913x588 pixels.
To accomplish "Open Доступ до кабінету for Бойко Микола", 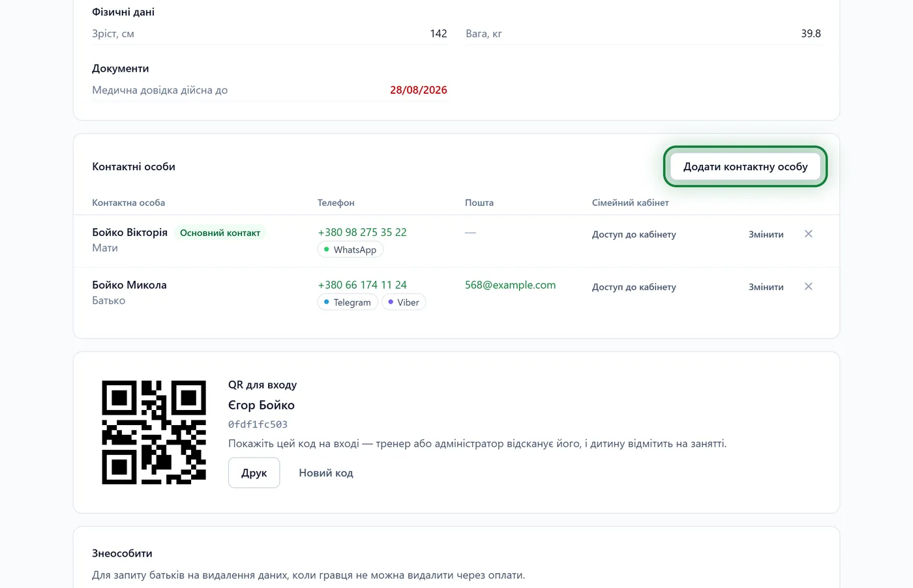I will click(x=634, y=287).
